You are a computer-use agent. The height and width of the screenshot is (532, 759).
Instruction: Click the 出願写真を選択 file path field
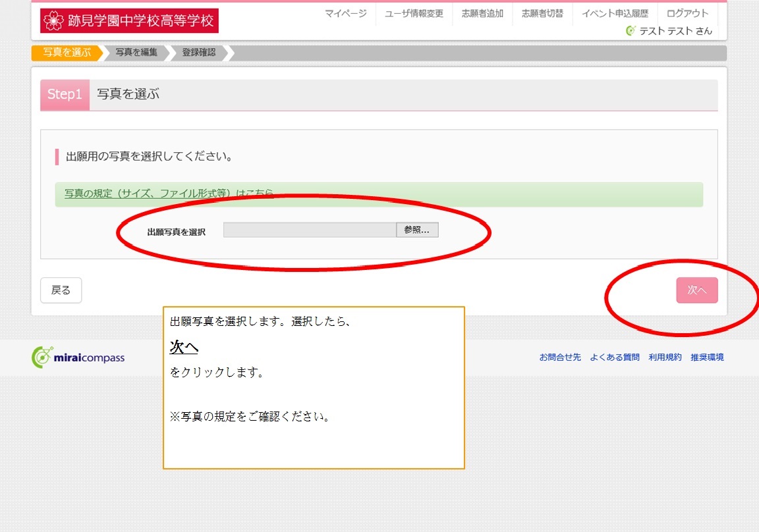click(x=310, y=230)
